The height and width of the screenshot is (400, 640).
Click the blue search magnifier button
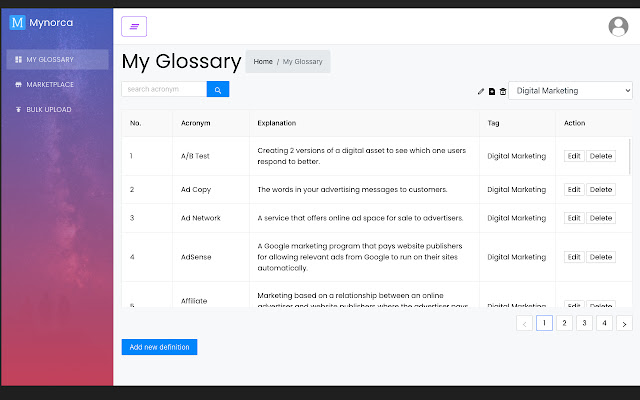pyautogui.click(x=218, y=89)
